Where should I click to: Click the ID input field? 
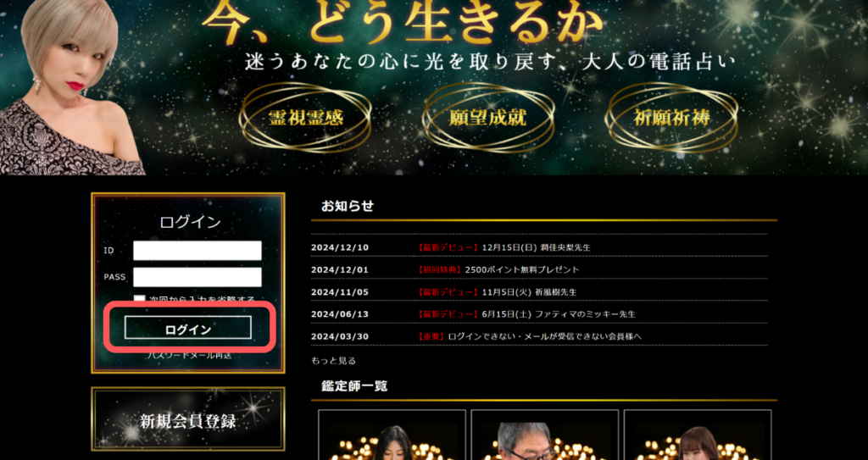197,251
